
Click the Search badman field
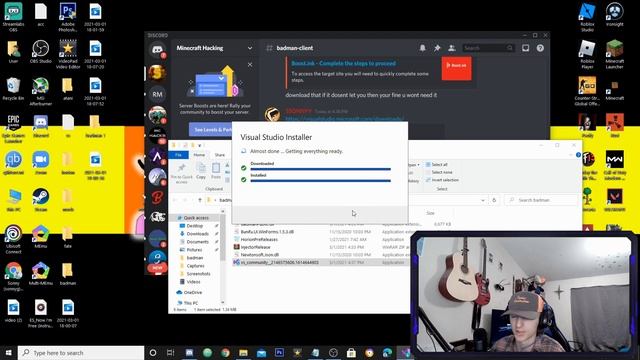[542, 200]
